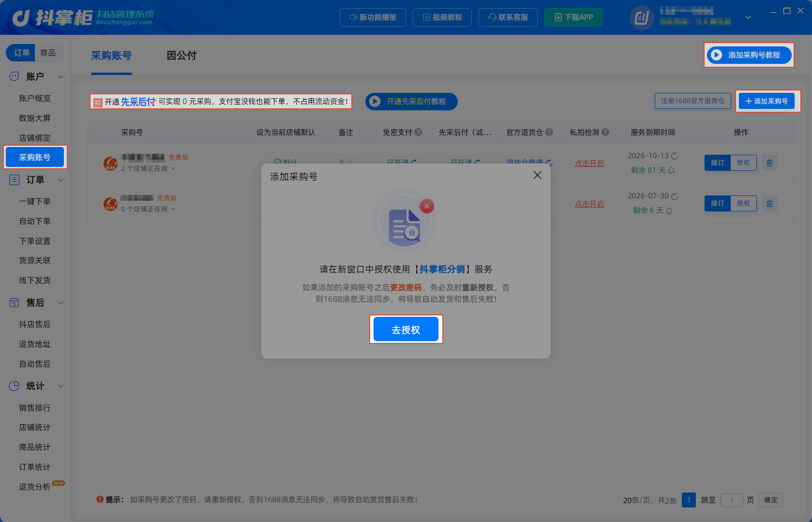Open 数据大屏 in the sidebar
The width and height of the screenshot is (812, 522).
click(35, 118)
